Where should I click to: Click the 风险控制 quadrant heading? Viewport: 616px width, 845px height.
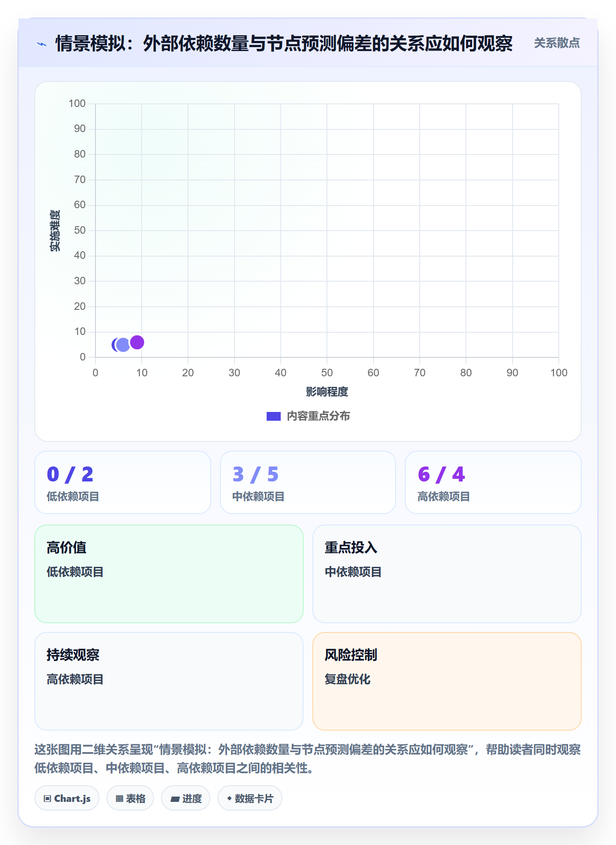coord(351,655)
